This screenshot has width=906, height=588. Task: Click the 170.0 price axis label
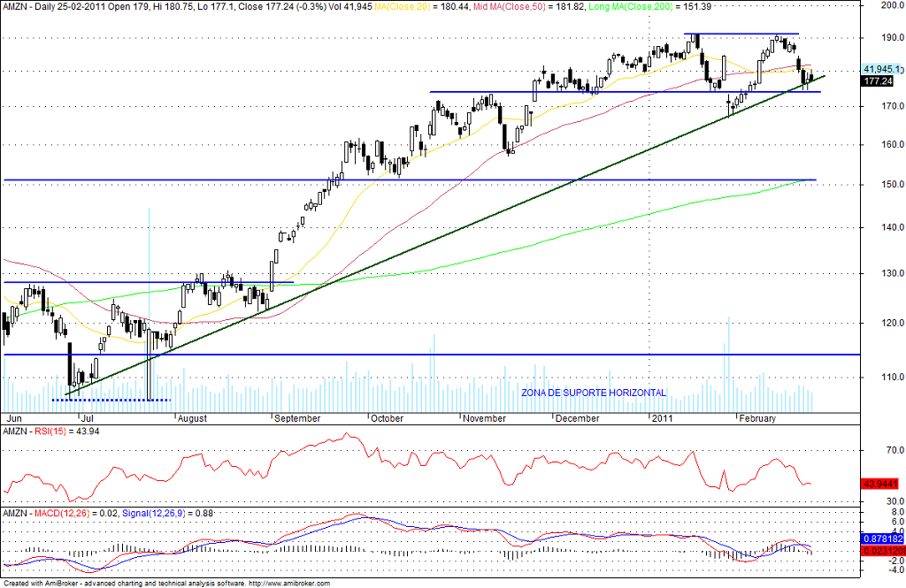[x=892, y=106]
